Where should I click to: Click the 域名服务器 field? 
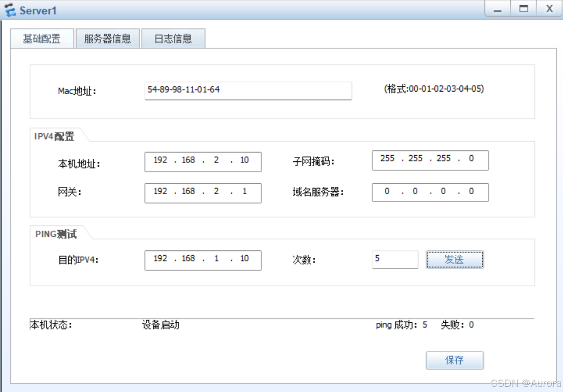tap(430, 192)
